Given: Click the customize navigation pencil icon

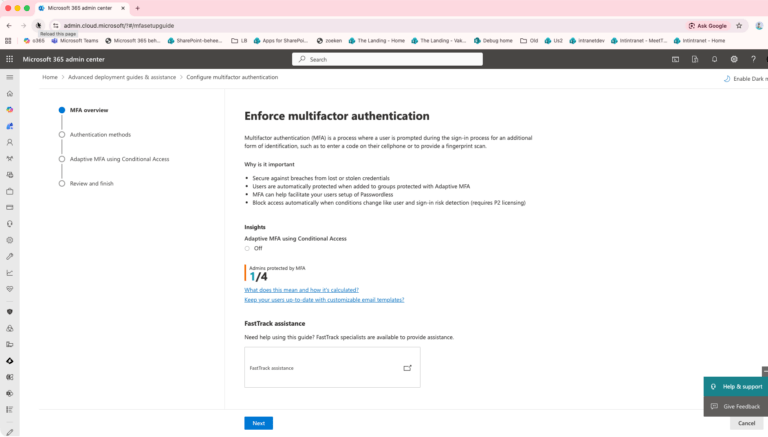Looking at the screenshot, I should click(x=9, y=432).
